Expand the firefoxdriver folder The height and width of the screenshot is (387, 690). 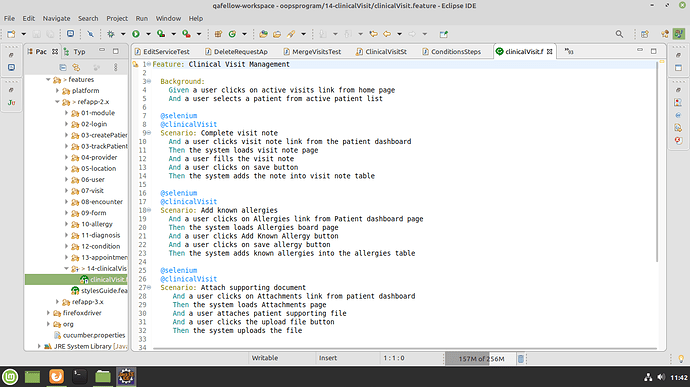tap(48, 313)
